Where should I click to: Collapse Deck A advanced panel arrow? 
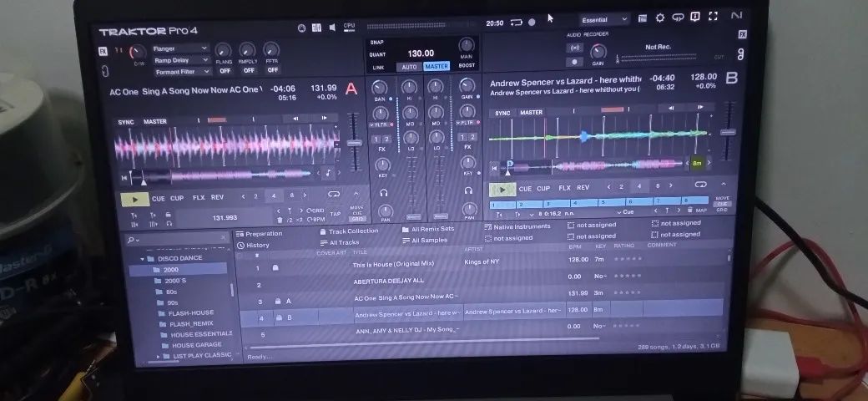coord(355,194)
